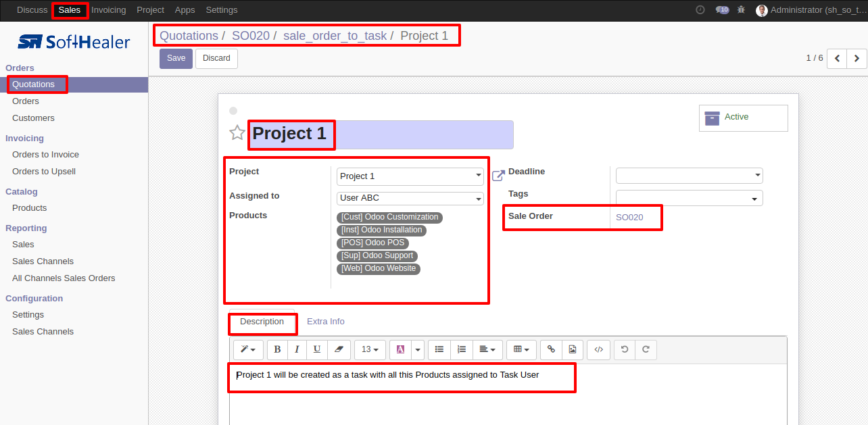Image resolution: width=868 pixels, height=425 pixels.
Task: Apply the purple font color swatch
Action: pos(400,349)
